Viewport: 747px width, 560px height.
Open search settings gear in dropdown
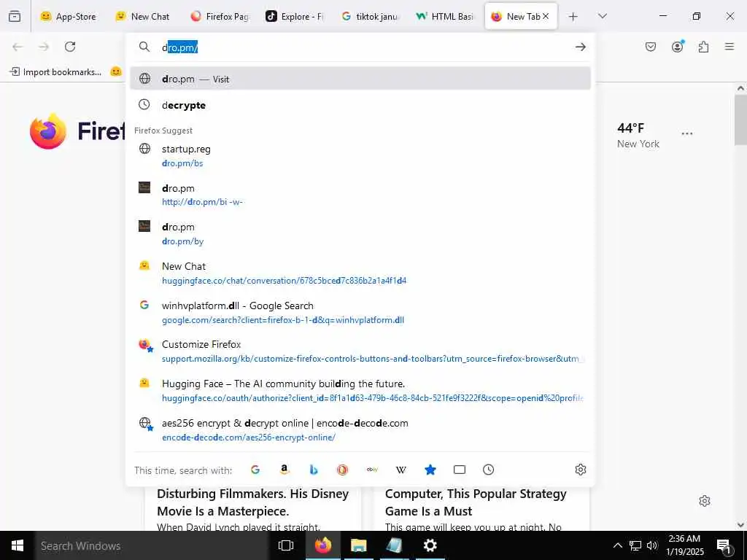[x=580, y=470]
